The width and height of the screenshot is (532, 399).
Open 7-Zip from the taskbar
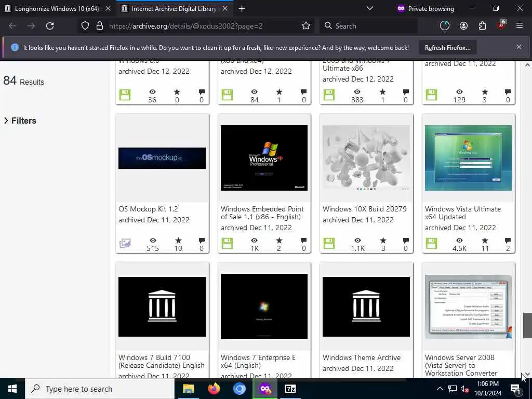click(290, 389)
